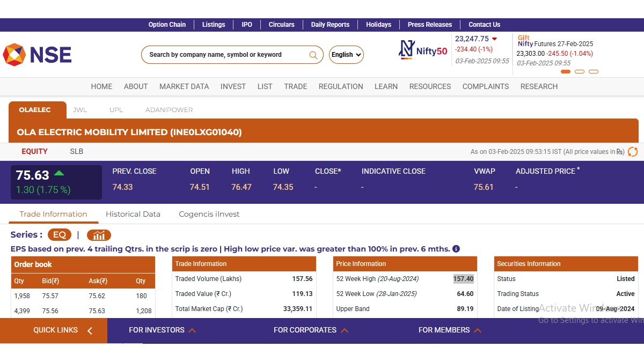
Task: Click the company search input field
Action: [225, 55]
